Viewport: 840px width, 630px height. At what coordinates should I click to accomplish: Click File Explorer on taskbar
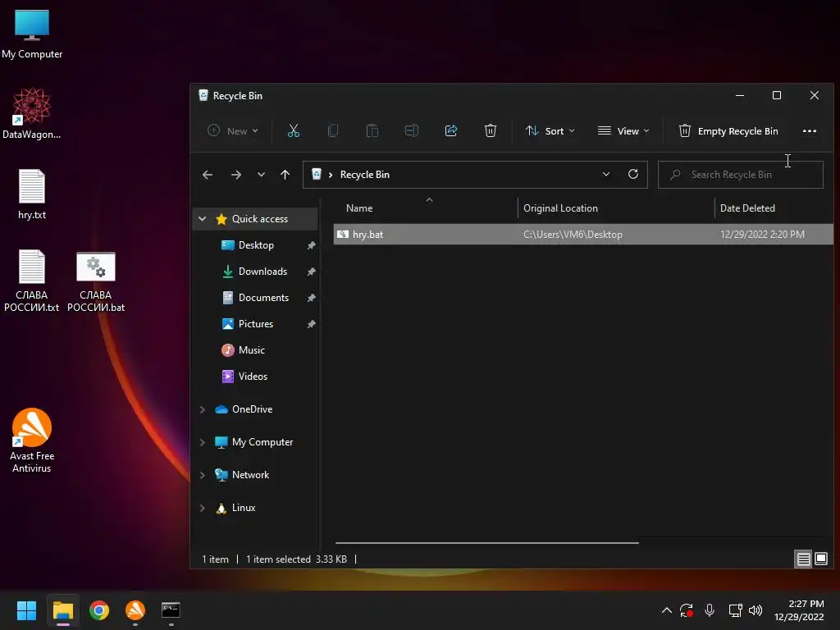62,610
